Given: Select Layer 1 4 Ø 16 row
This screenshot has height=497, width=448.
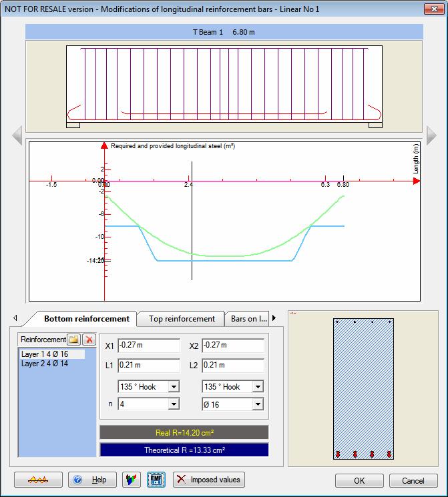Looking at the screenshot, I should [x=51, y=354].
